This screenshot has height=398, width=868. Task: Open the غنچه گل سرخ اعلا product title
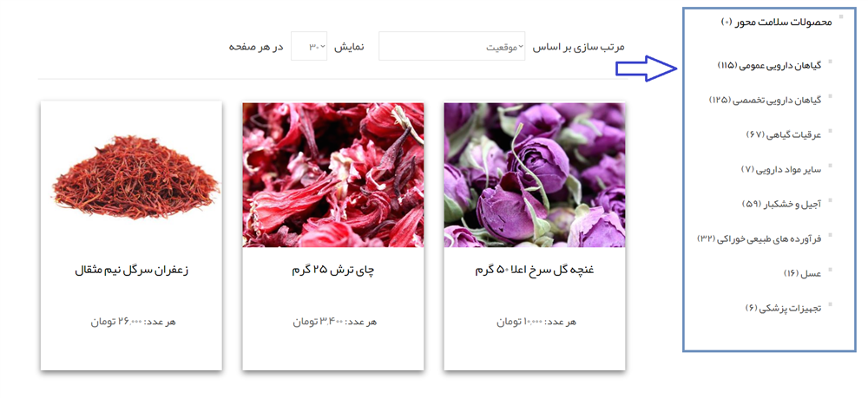coord(535,271)
